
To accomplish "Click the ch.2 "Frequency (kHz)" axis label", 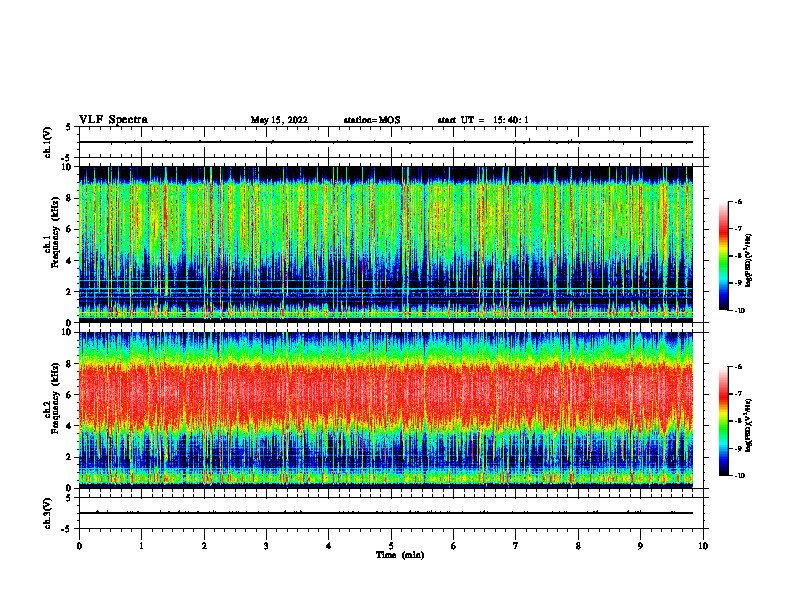I will (54, 397).
